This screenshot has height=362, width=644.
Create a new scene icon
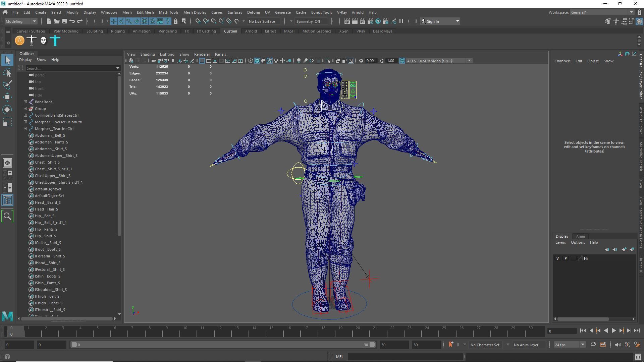(x=49, y=21)
